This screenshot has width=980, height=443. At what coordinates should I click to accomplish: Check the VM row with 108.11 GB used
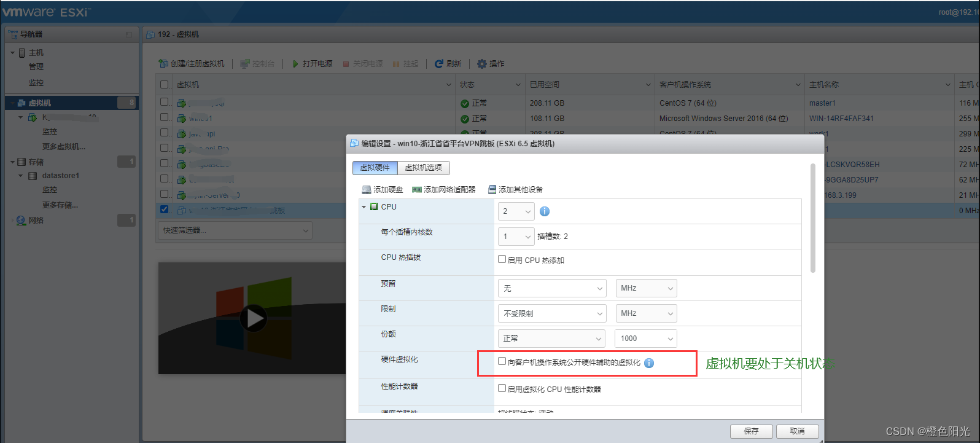click(x=164, y=117)
